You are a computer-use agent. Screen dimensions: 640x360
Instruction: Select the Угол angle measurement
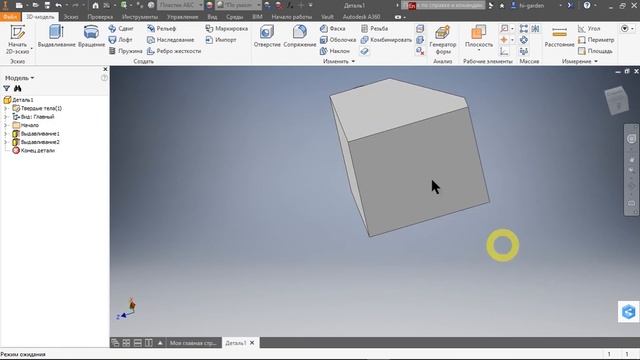tap(589, 29)
